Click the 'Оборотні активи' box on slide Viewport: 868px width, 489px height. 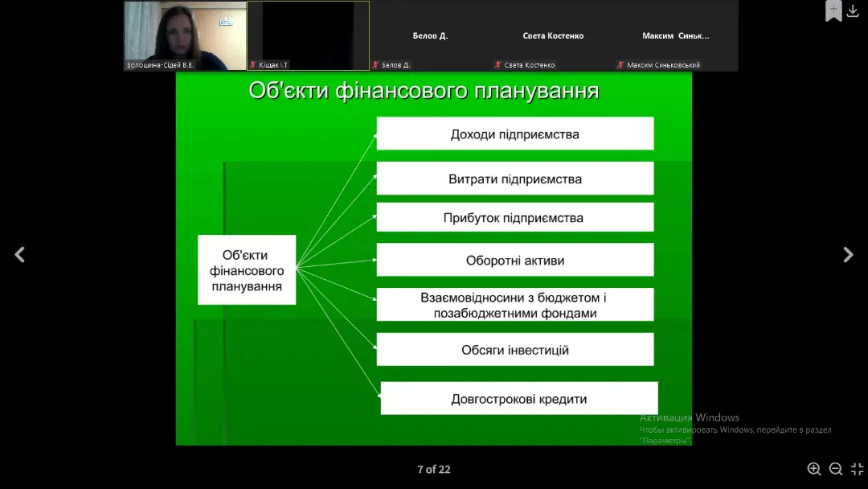coord(514,260)
